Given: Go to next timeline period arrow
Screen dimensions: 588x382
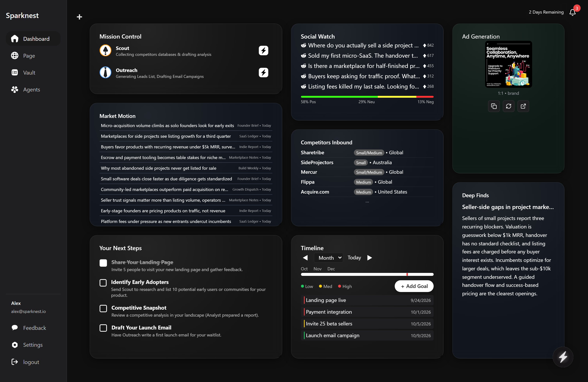Looking at the screenshot, I should coord(370,258).
